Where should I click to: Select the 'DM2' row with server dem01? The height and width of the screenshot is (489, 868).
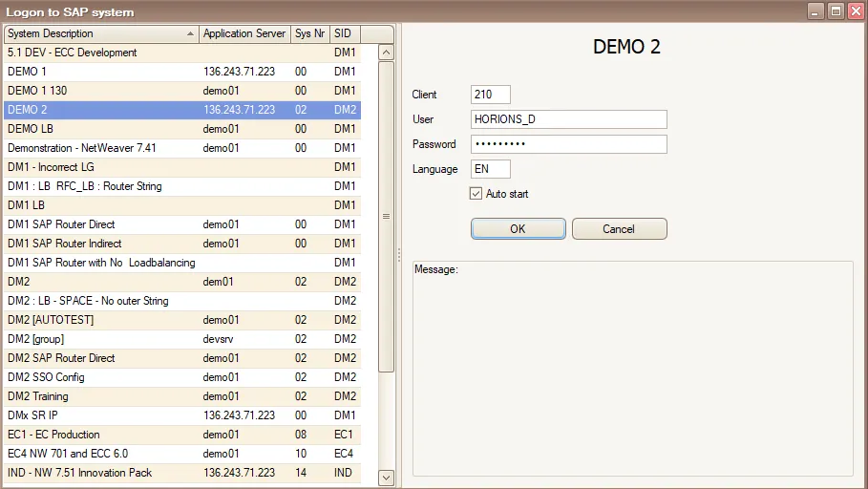[x=182, y=282]
